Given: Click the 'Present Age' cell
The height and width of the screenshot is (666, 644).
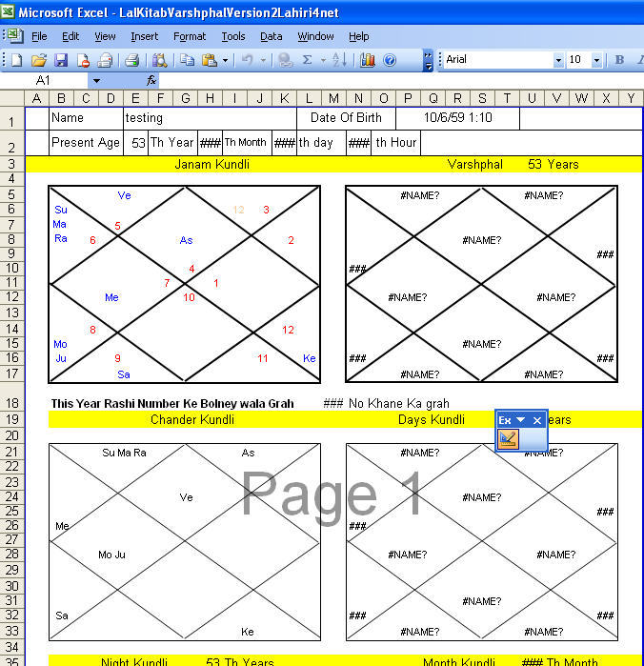Looking at the screenshot, I should tap(87, 143).
